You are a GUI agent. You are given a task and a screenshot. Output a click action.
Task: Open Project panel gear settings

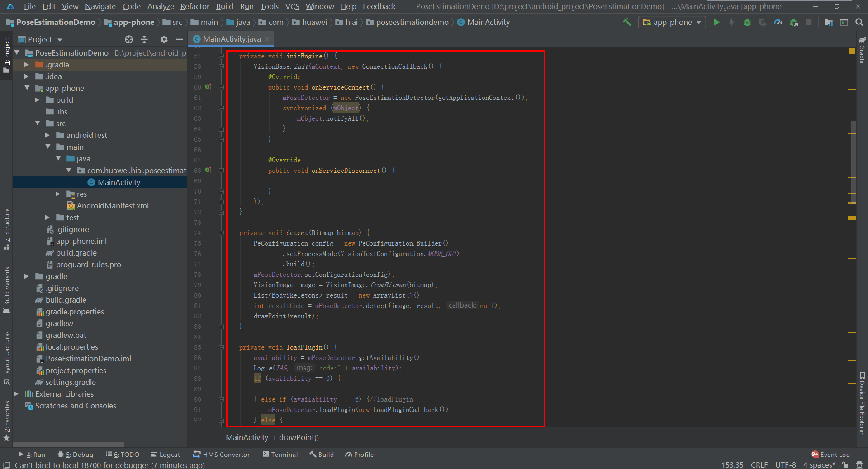(x=164, y=39)
